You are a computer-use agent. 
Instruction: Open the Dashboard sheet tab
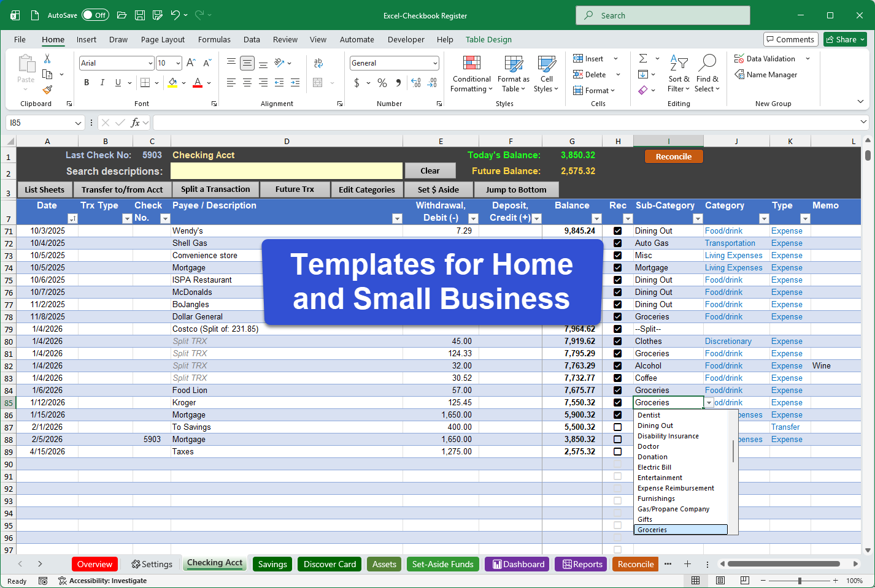pyautogui.click(x=517, y=563)
